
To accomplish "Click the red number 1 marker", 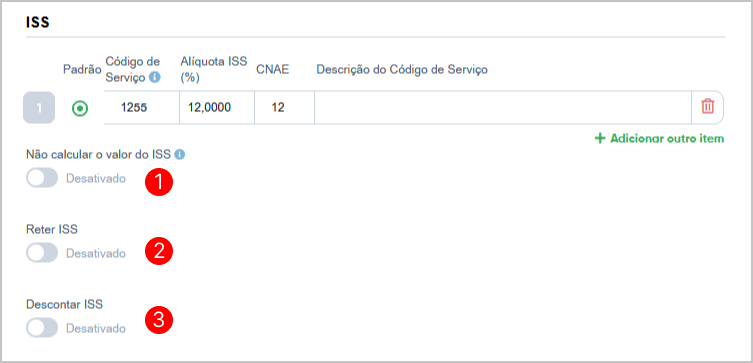I will click(x=158, y=182).
